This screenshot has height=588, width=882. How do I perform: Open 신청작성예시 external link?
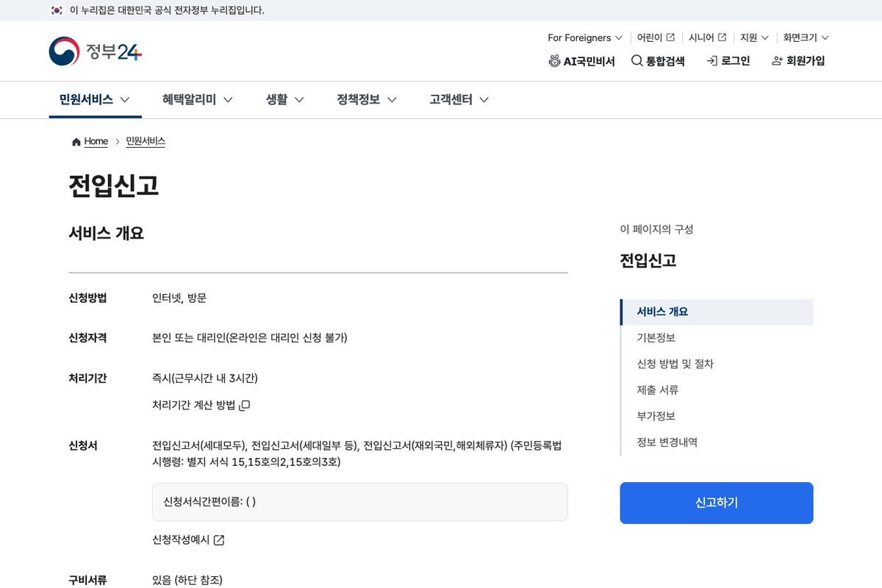click(188, 539)
